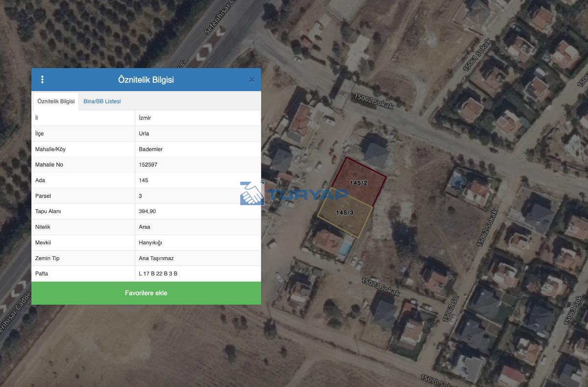The width and height of the screenshot is (588, 387).
Task: Switch to the Bina/BB Listesi tab
Action: point(102,101)
